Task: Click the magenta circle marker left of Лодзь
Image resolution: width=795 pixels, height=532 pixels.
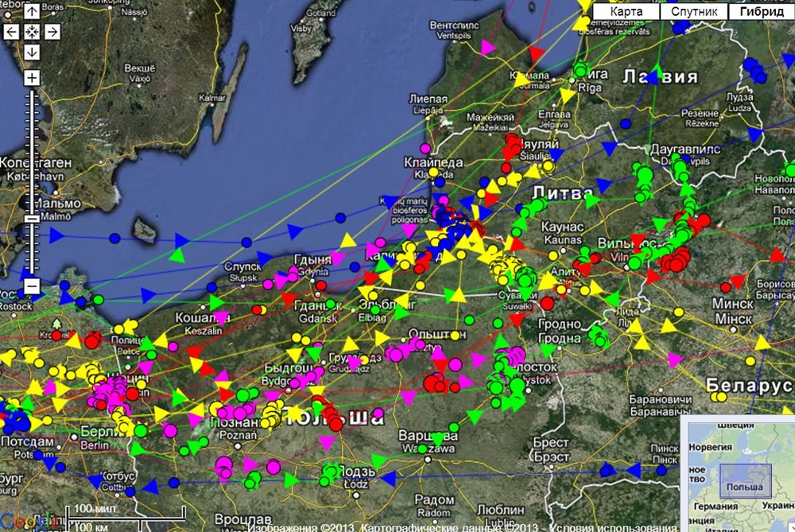Action: (273, 467)
